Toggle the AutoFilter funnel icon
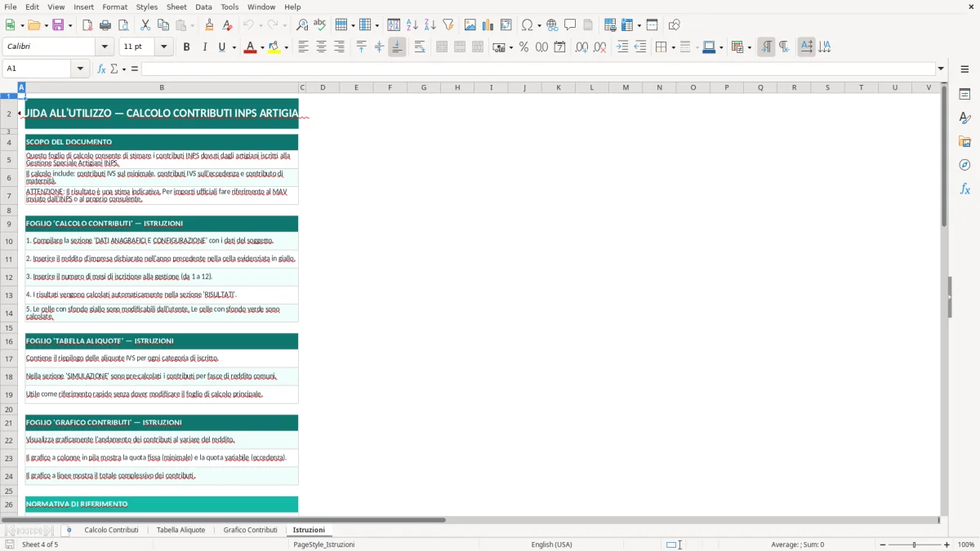 [x=448, y=25]
